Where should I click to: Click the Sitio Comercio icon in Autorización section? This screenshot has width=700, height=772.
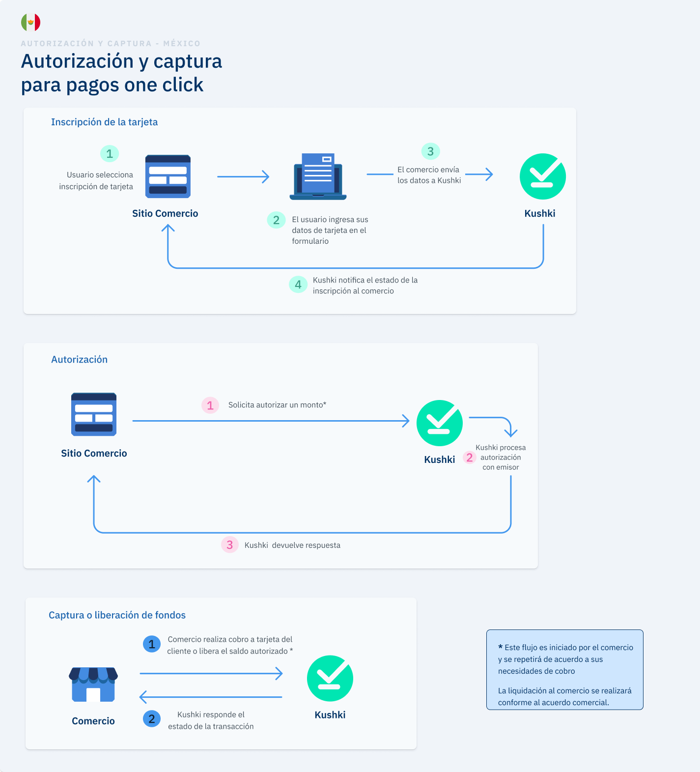pos(94,414)
